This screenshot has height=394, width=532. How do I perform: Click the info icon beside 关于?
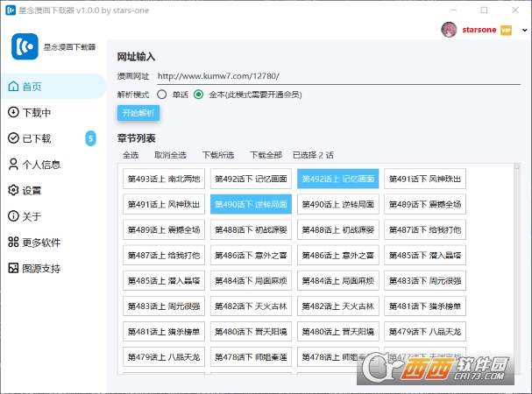(13, 216)
